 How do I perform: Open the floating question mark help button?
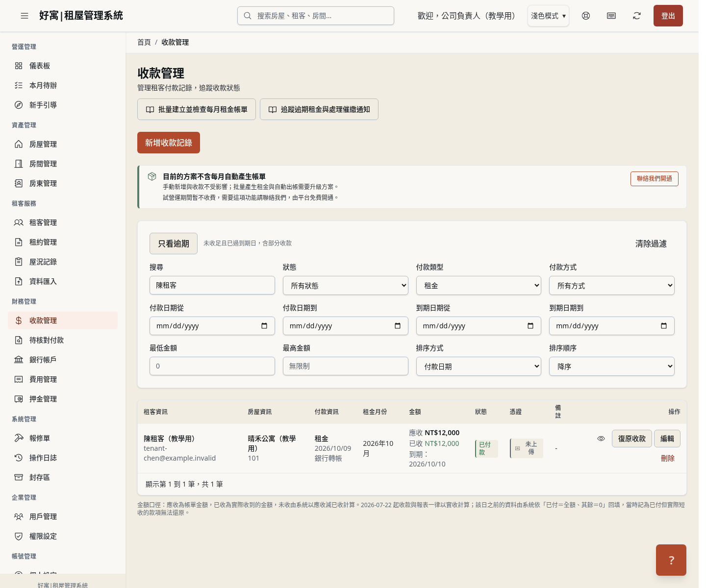[671, 560]
